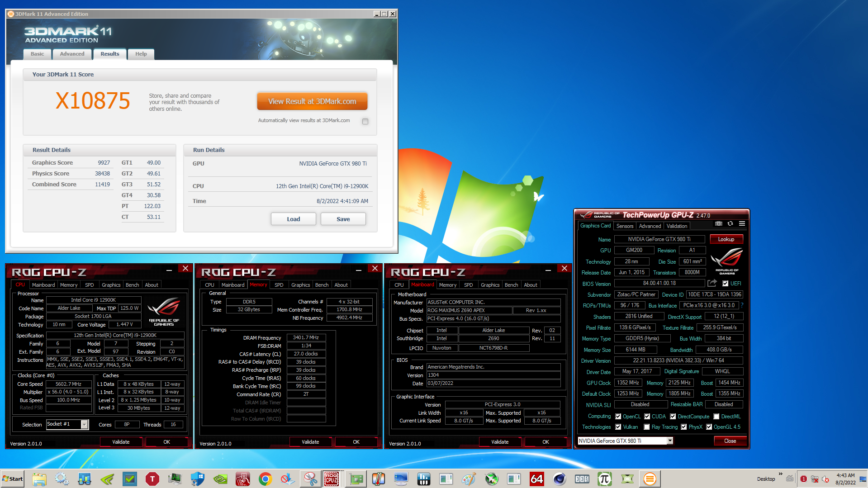Click the muted volume icon in system tray
Image resolution: width=868 pixels, height=488 pixels.
[x=825, y=479]
